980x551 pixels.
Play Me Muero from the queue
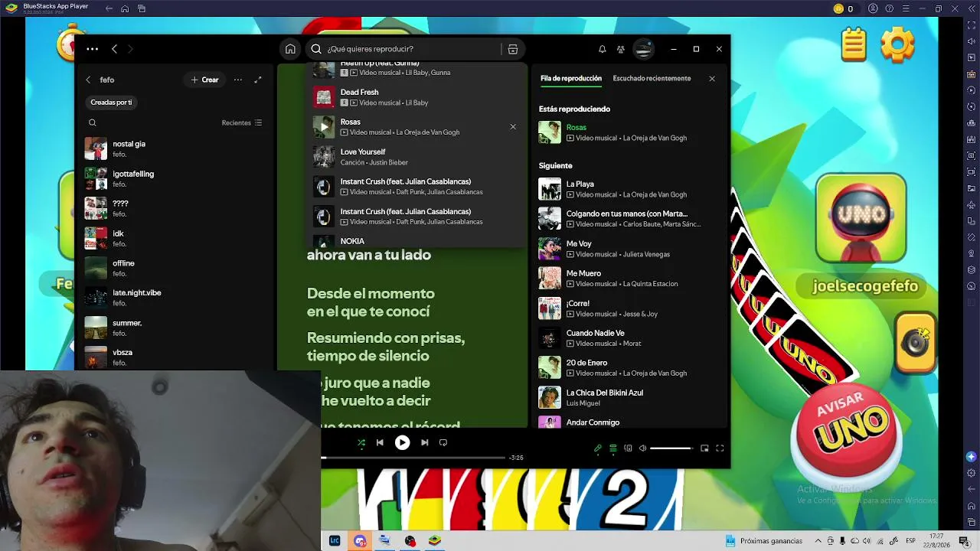point(628,279)
